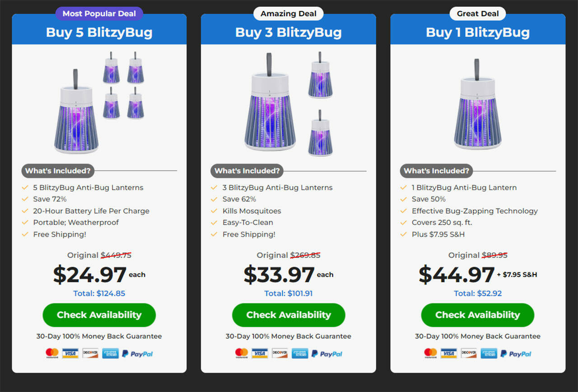This screenshot has width=578, height=392.
Task: Click Mastercard icon under Buy 1 deal
Action: [x=430, y=353]
